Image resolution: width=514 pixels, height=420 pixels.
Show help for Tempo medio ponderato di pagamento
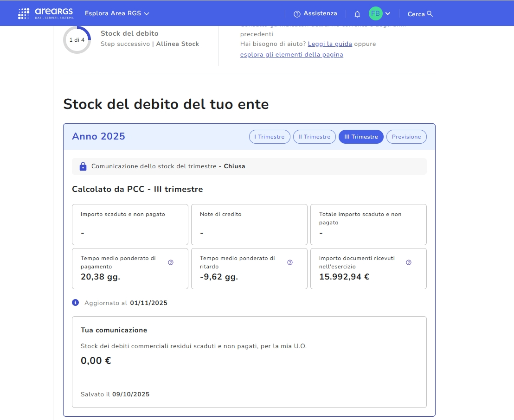pos(171,262)
